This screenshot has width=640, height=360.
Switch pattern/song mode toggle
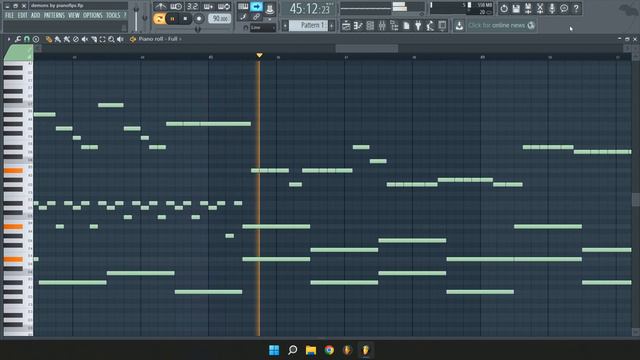coord(159,19)
